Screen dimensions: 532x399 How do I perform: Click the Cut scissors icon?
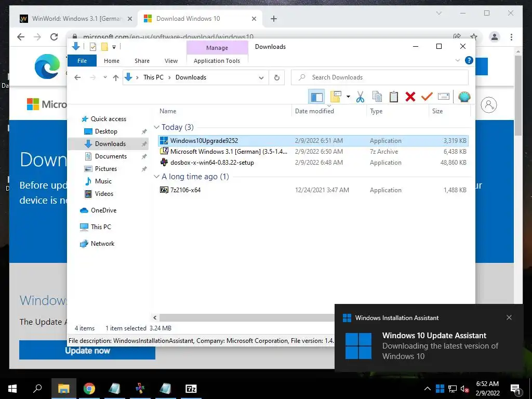360,97
